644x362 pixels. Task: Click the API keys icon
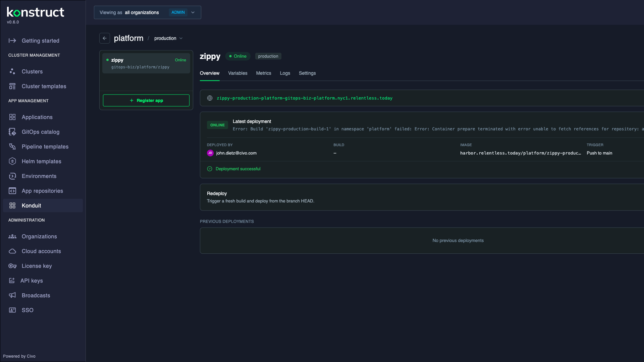(x=12, y=281)
